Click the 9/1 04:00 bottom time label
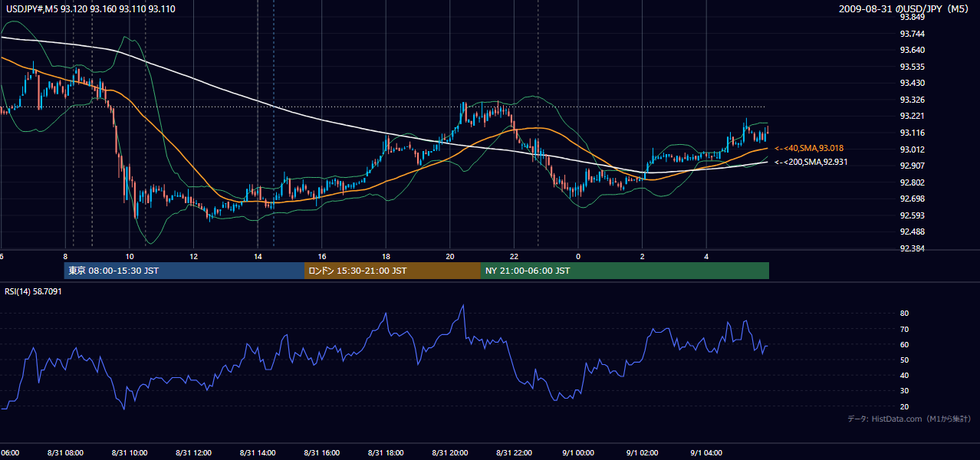980x460 pixels. click(x=706, y=452)
